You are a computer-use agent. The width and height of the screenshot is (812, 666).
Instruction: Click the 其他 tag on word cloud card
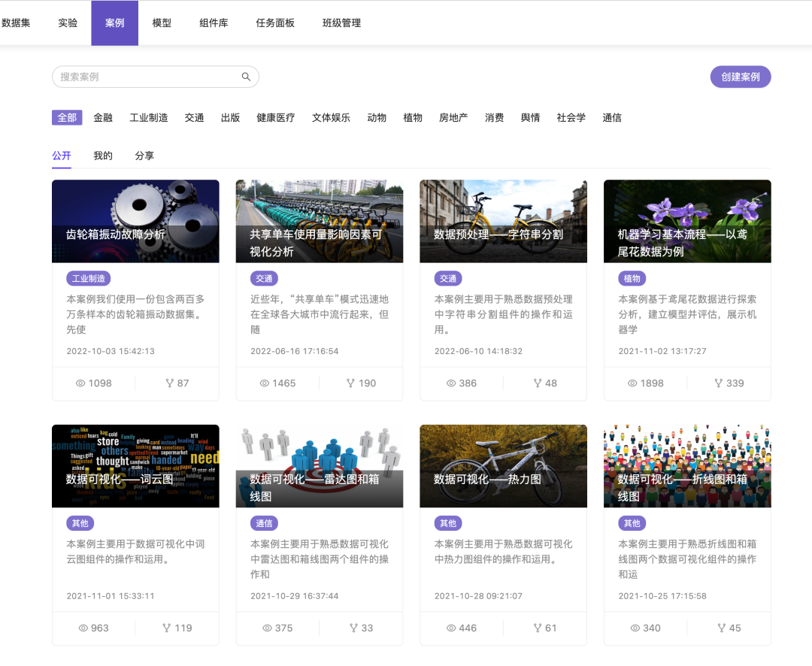(80, 523)
